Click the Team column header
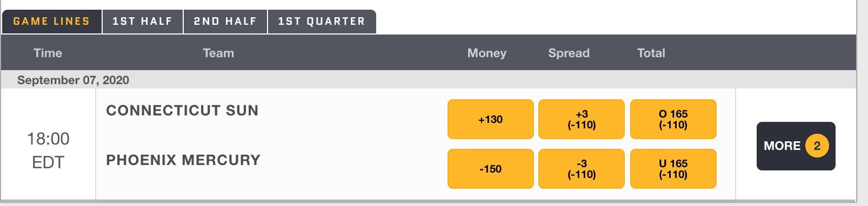868x206 pixels. [218, 53]
